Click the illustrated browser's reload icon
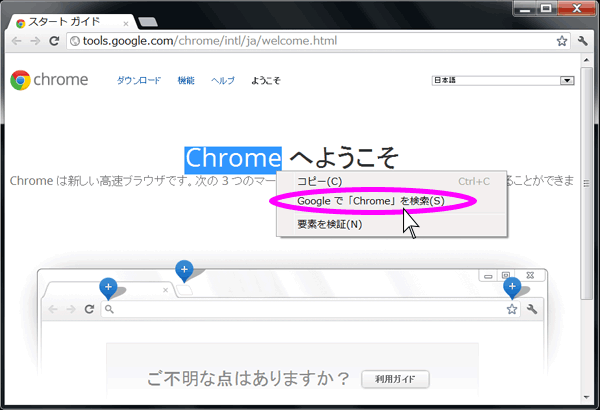Screen dimensions: 600x410 [x=89, y=309]
